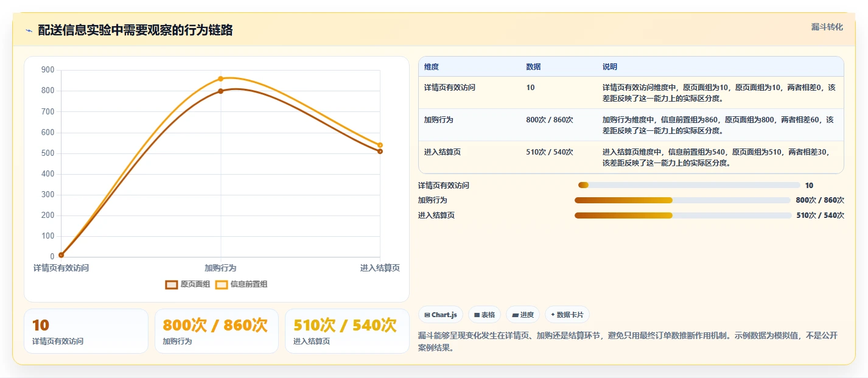Click the brown chart point at 进入结算页

pyautogui.click(x=380, y=152)
